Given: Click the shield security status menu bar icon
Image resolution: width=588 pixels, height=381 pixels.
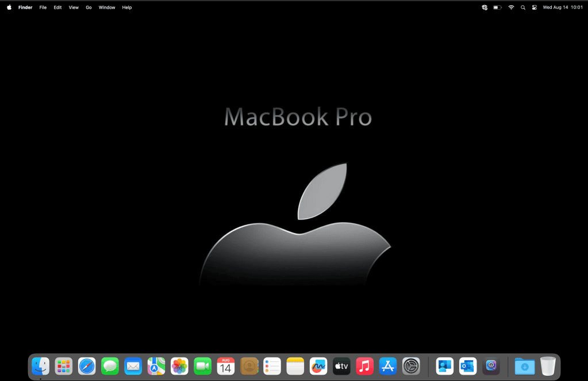Looking at the screenshot, I should (x=485, y=7).
